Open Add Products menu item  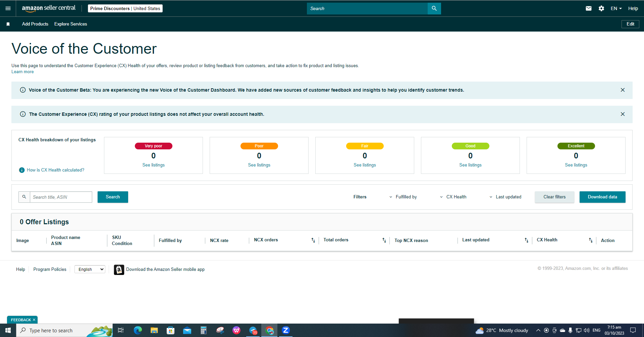pos(35,24)
